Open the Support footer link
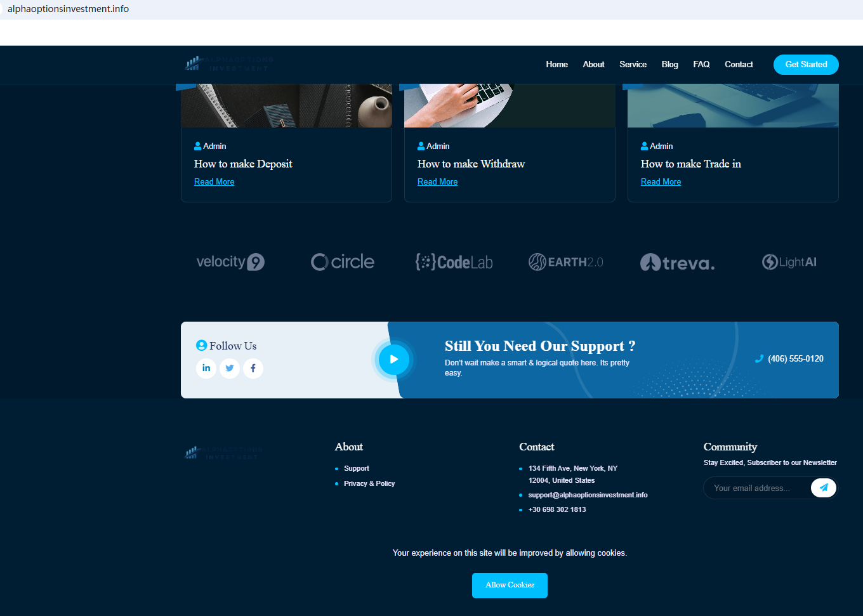 [357, 469]
